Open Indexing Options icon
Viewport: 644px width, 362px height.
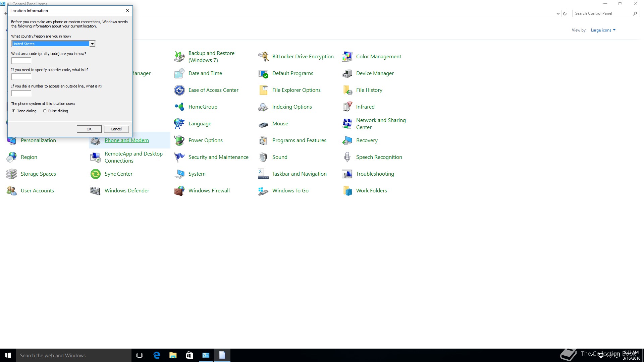[x=263, y=107]
